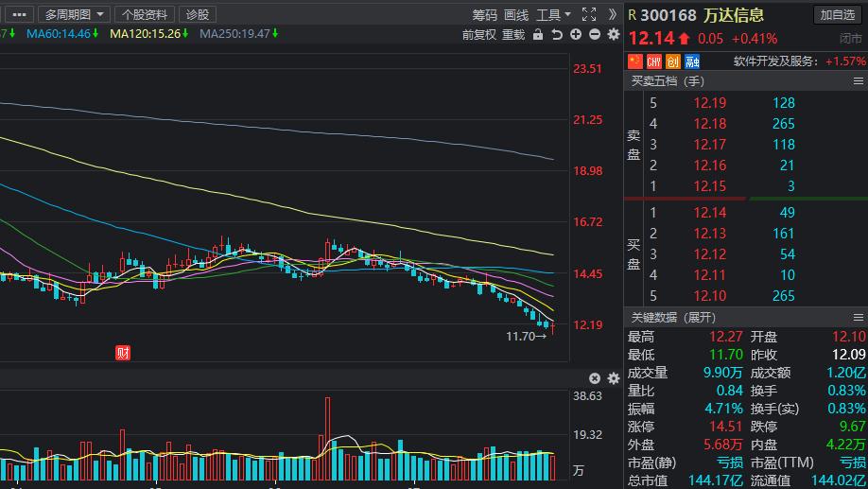The height and width of the screenshot is (489, 868).
Task: Add stock with 加自选 button
Action: tap(837, 14)
